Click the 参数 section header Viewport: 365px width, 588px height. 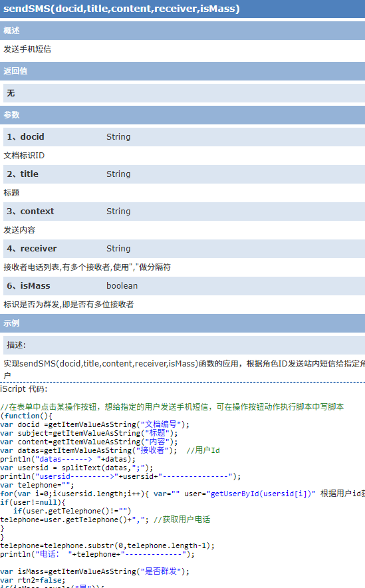182,115
